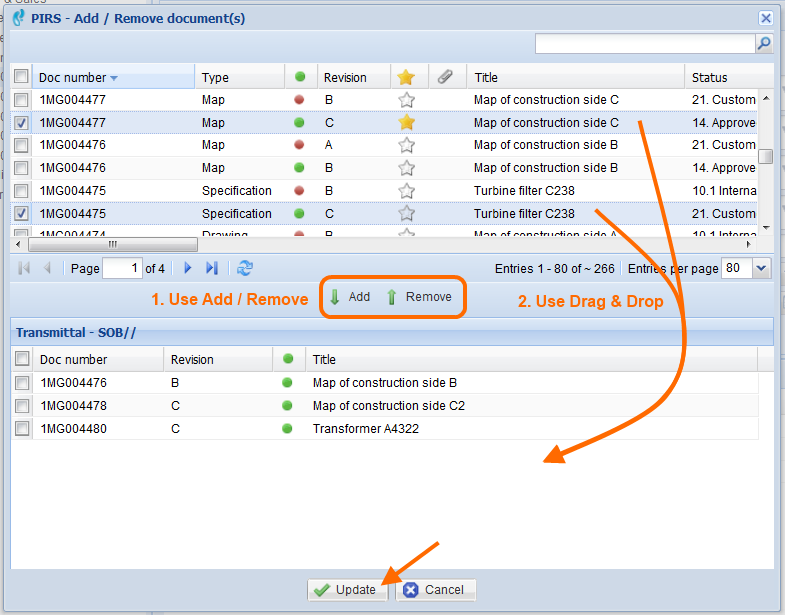This screenshot has height=615, width=785.
Task: Click the page number input field
Action: pos(122,268)
